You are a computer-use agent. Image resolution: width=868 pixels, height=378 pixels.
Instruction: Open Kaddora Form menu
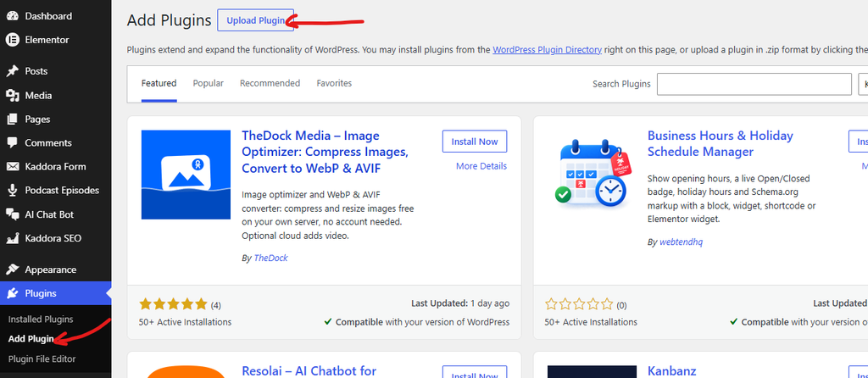55,167
